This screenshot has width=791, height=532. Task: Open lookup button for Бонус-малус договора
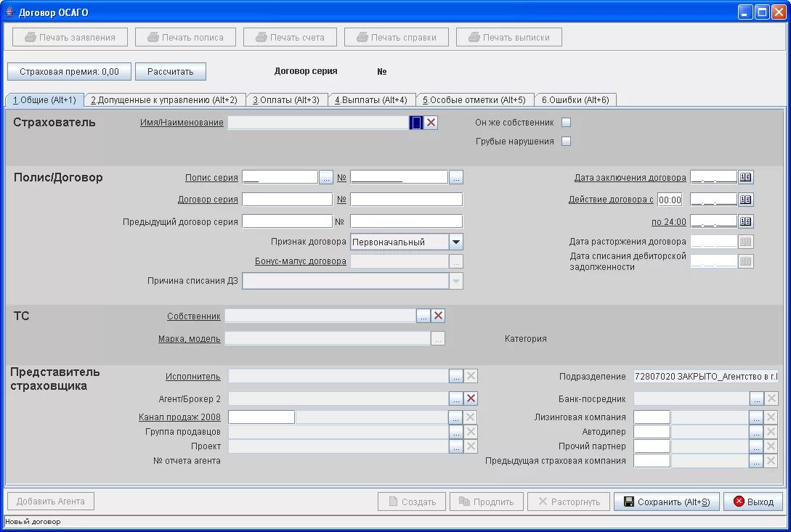pos(456,261)
